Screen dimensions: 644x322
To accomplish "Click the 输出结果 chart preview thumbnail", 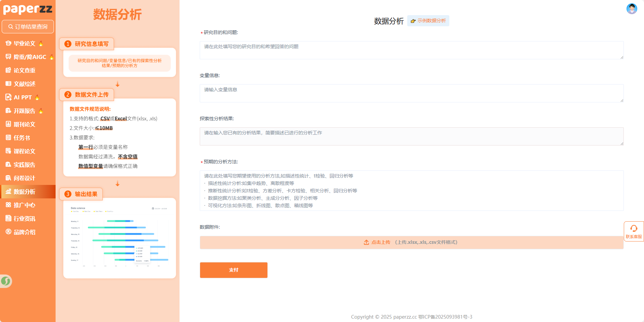I will [x=120, y=238].
